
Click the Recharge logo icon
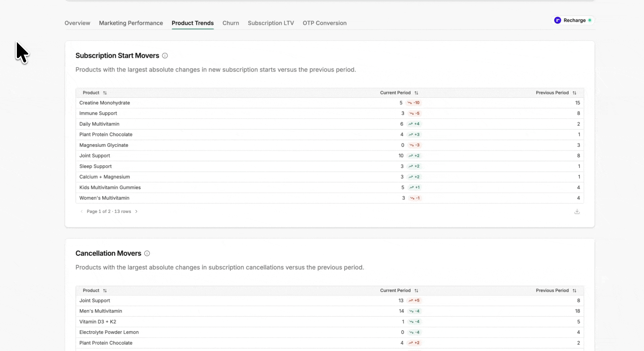point(558,20)
